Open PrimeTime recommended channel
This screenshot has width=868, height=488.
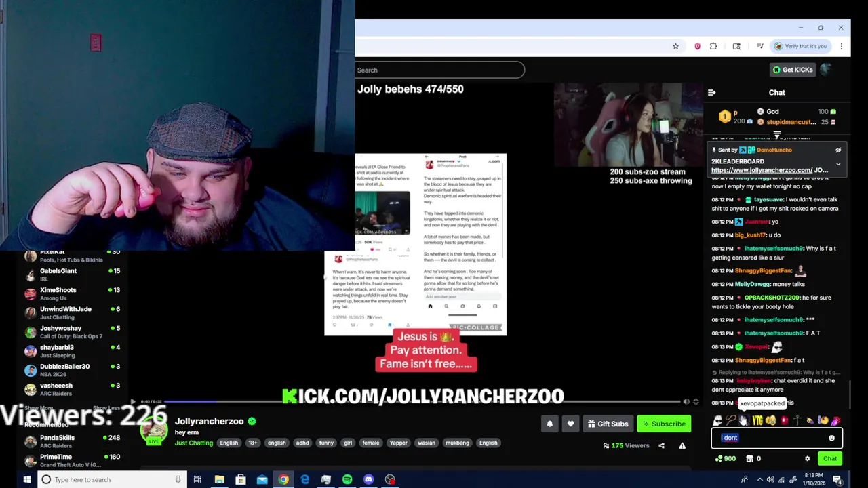click(x=72, y=460)
